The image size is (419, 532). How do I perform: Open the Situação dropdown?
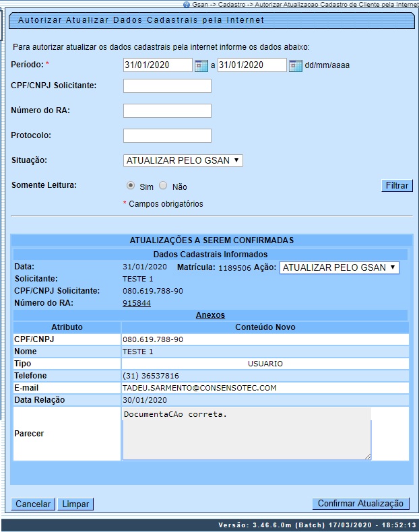click(183, 160)
